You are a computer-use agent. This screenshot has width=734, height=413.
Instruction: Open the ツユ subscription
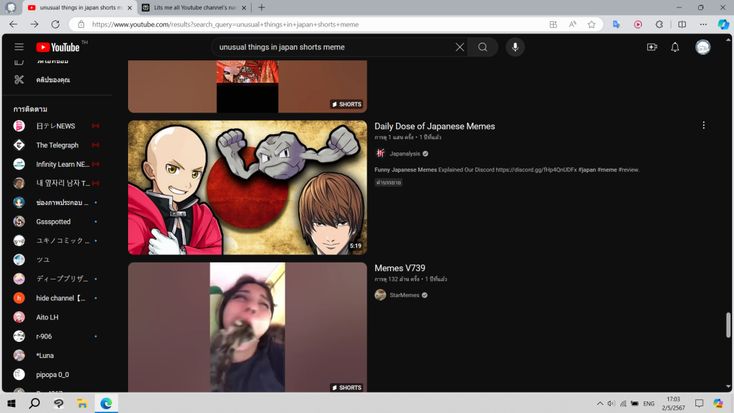pos(57,259)
